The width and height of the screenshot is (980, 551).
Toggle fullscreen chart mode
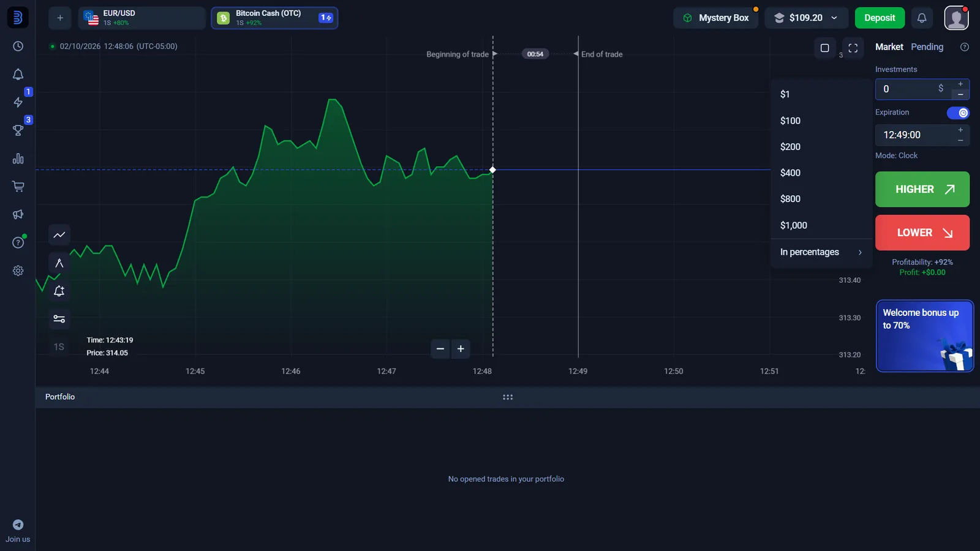pyautogui.click(x=853, y=48)
